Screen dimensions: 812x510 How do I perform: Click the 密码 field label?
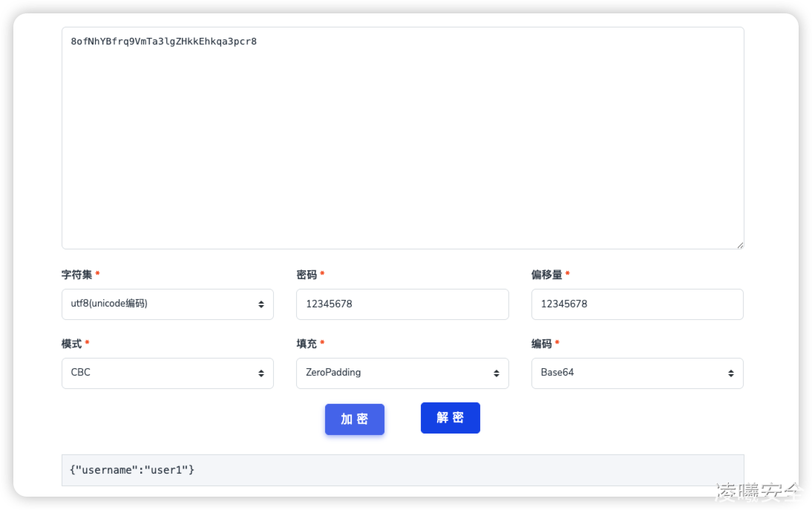[x=307, y=275]
